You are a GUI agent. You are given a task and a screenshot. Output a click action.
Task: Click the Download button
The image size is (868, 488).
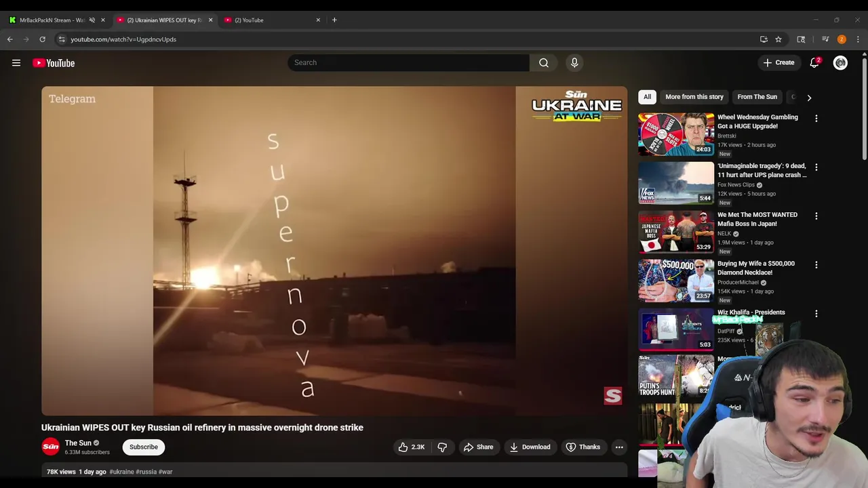[x=530, y=447]
